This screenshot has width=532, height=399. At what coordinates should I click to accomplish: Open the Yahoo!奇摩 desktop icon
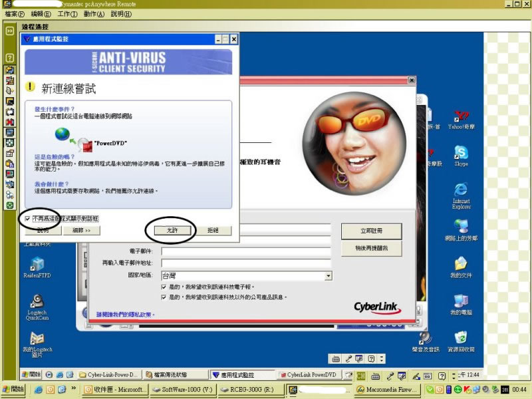(x=461, y=120)
